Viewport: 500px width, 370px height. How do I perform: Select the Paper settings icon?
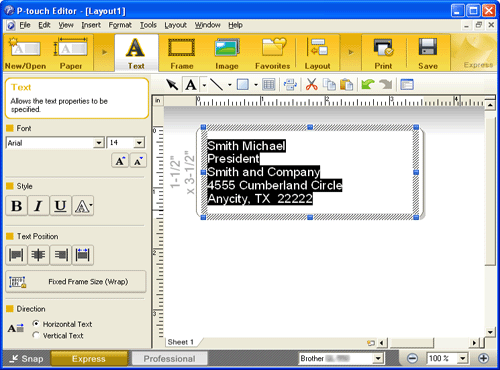click(71, 53)
